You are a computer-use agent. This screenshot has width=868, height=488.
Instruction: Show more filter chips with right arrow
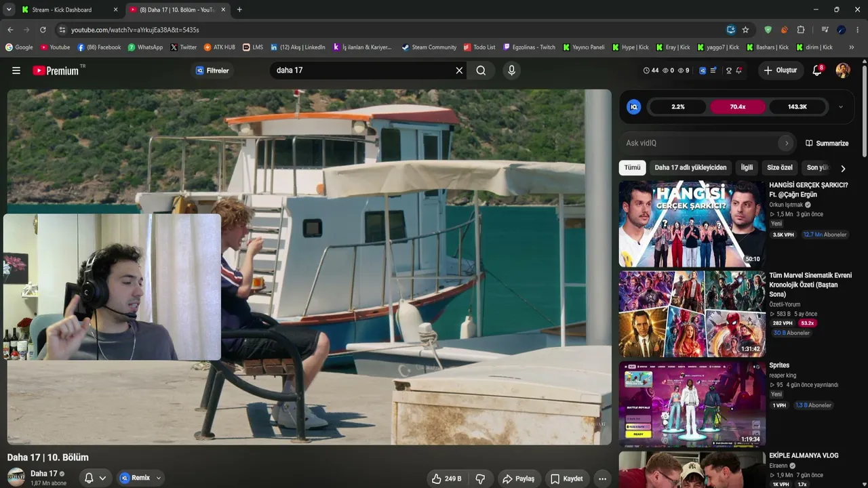(x=843, y=168)
